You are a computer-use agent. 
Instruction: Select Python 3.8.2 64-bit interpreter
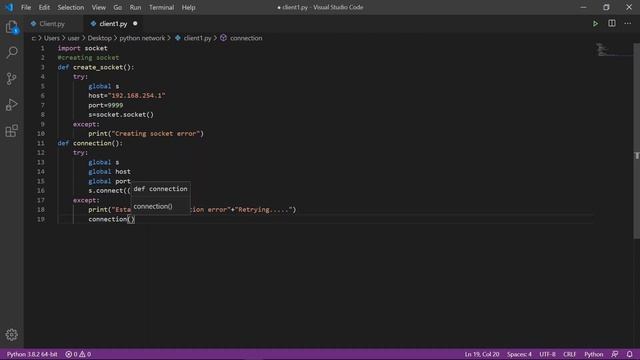pyautogui.click(x=32, y=354)
